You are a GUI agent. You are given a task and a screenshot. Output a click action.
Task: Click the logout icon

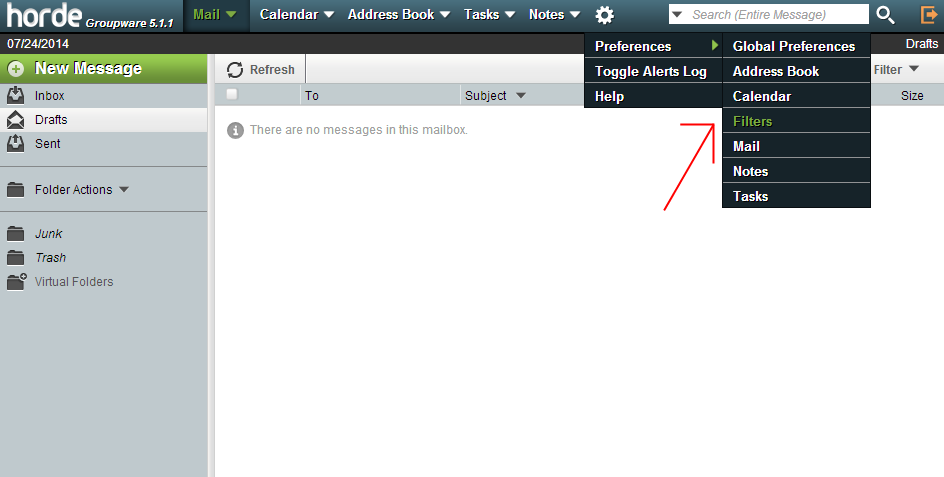click(x=928, y=15)
